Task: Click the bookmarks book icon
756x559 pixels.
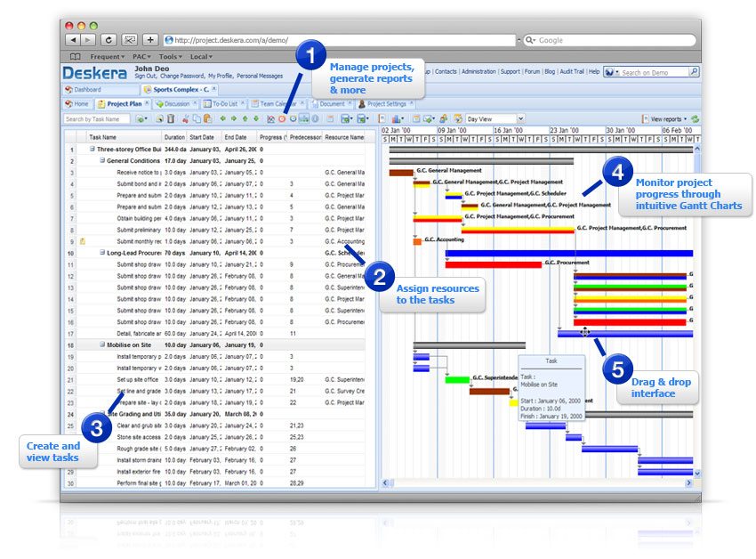Action: click(75, 56)
